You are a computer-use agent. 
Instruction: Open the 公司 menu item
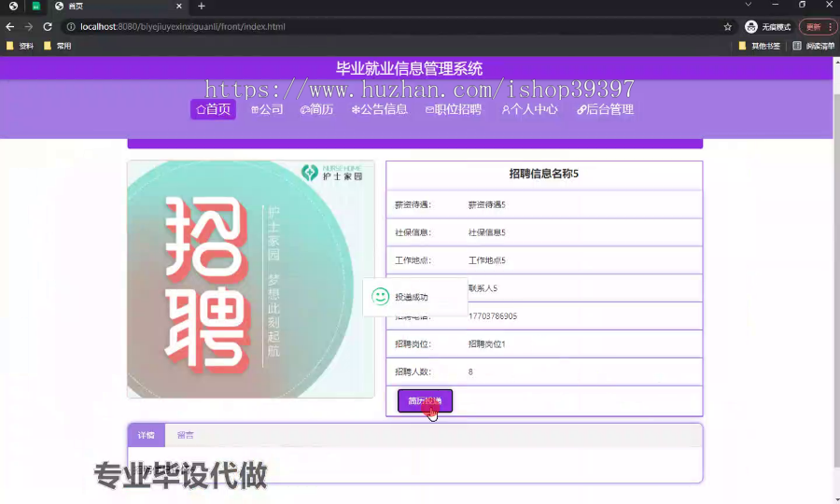(267, 109)
